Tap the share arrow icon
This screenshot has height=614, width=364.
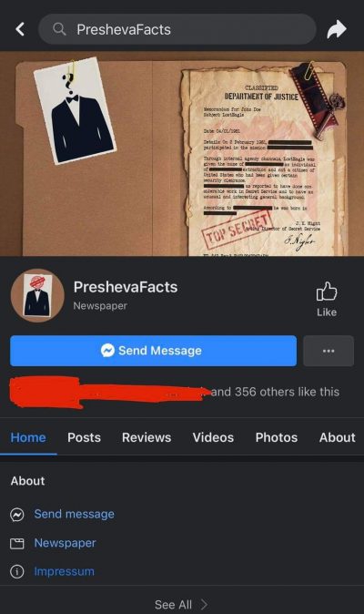point(336,29)
